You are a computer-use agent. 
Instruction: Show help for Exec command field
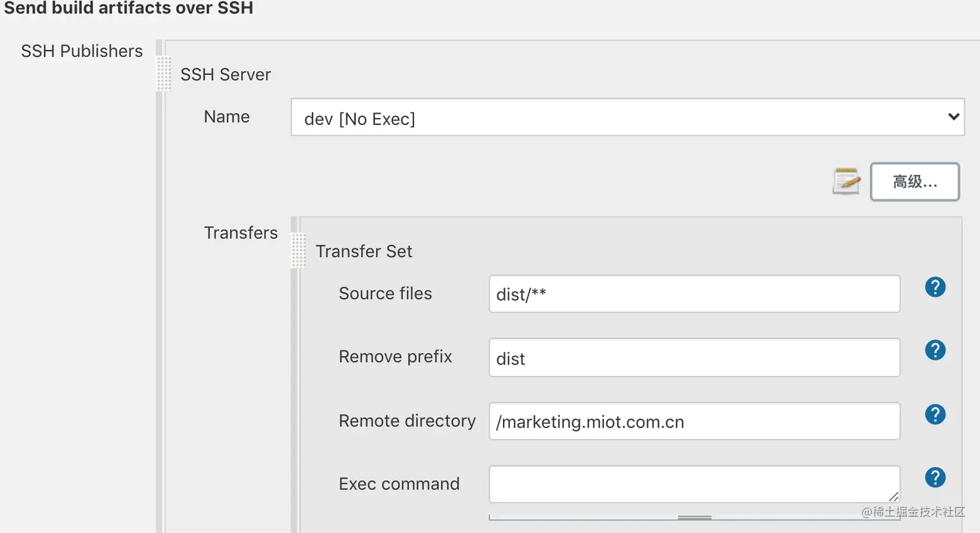coord(935,478)
